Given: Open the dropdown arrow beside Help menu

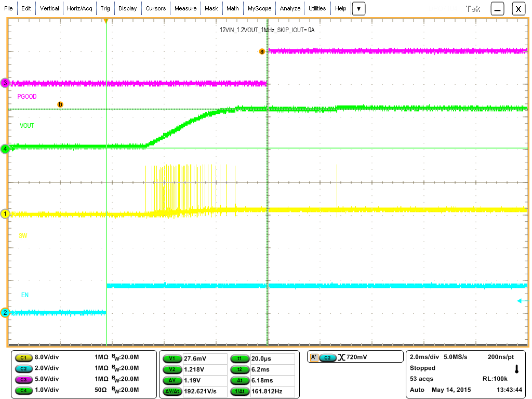Looking at the screenshot, I should 358,8.
